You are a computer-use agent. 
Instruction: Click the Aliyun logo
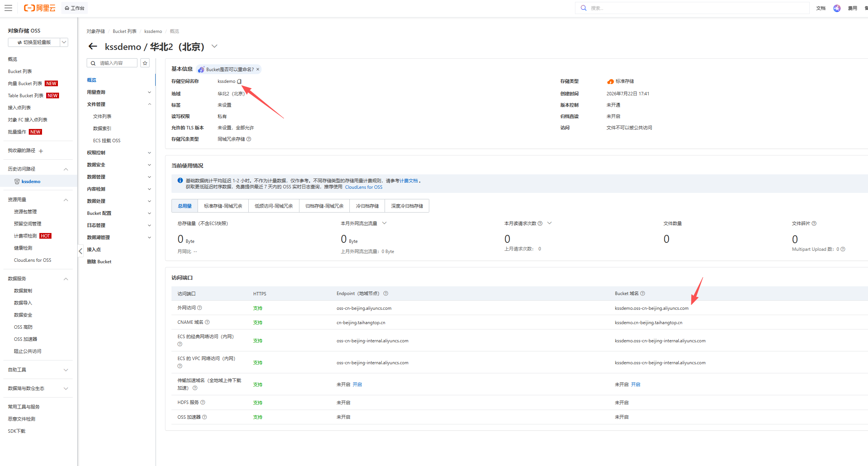coord(39,8)
